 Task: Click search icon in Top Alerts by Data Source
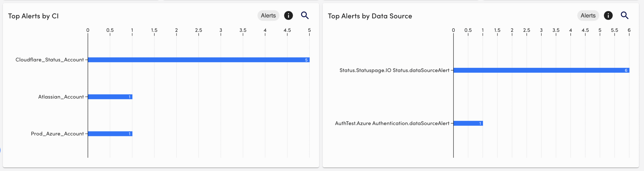pyautogui.click(x=625, y=16)
